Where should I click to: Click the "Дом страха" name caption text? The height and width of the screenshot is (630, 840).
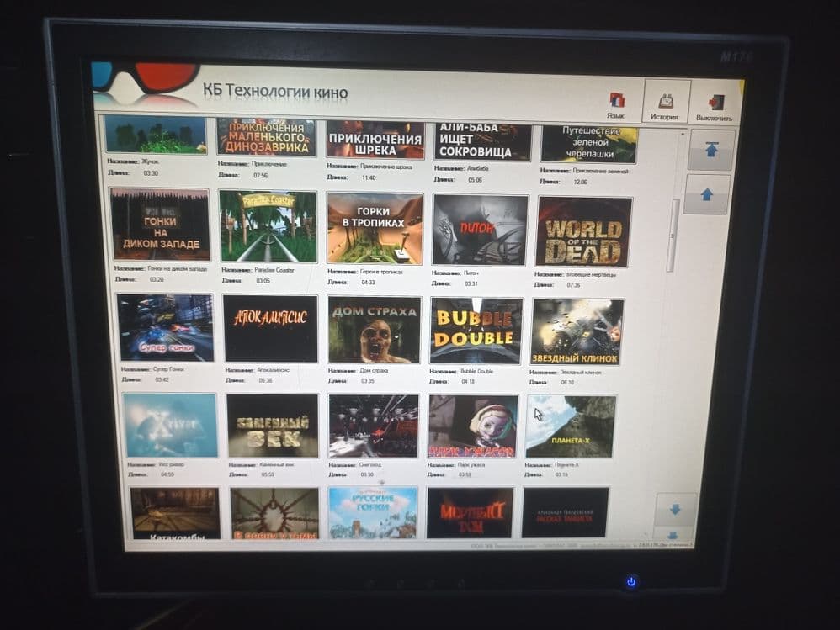[374, 370]
